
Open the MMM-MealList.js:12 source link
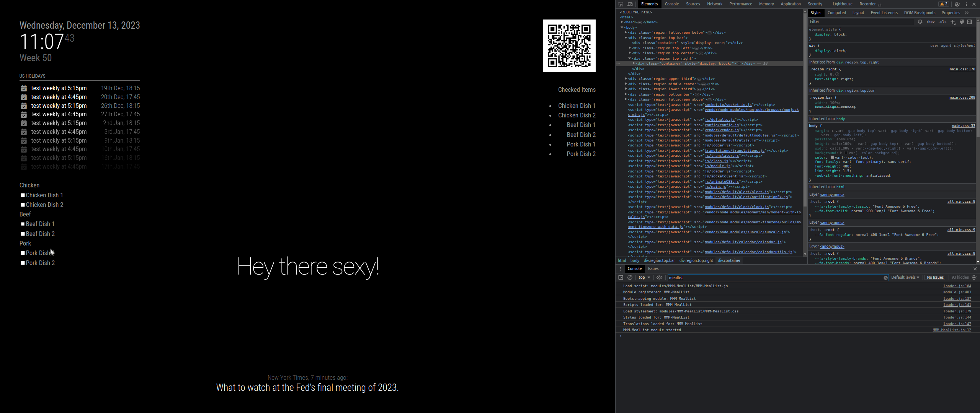tap(952, 330)
